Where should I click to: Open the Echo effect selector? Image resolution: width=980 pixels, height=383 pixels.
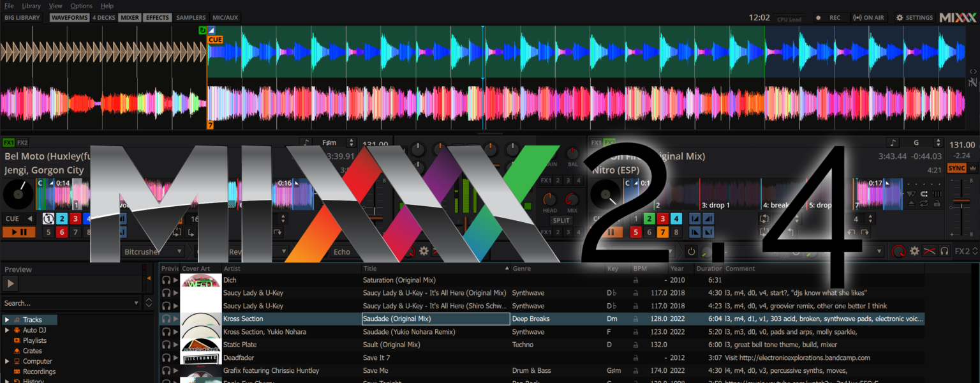pyautogui.click(x=342, y=252)
